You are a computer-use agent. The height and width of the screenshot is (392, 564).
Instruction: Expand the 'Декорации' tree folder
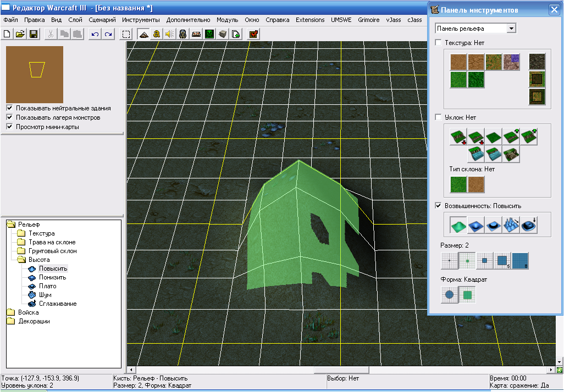(11, 321)
